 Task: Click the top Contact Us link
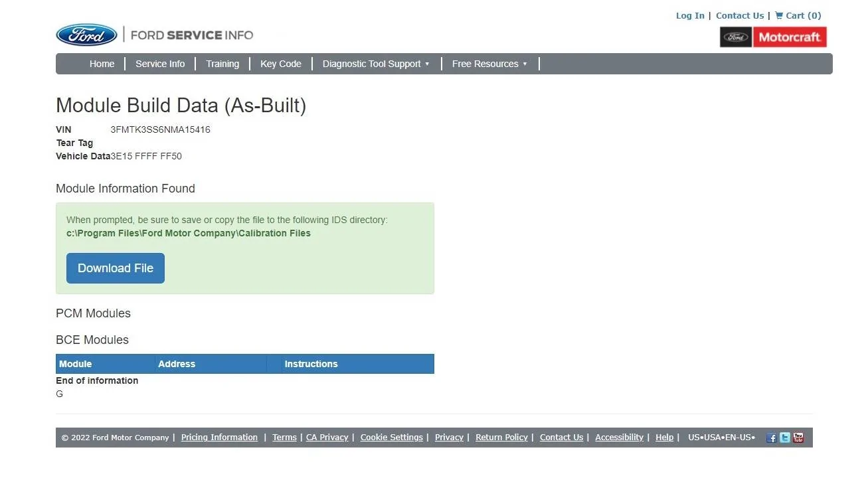[x=740, y=15]
